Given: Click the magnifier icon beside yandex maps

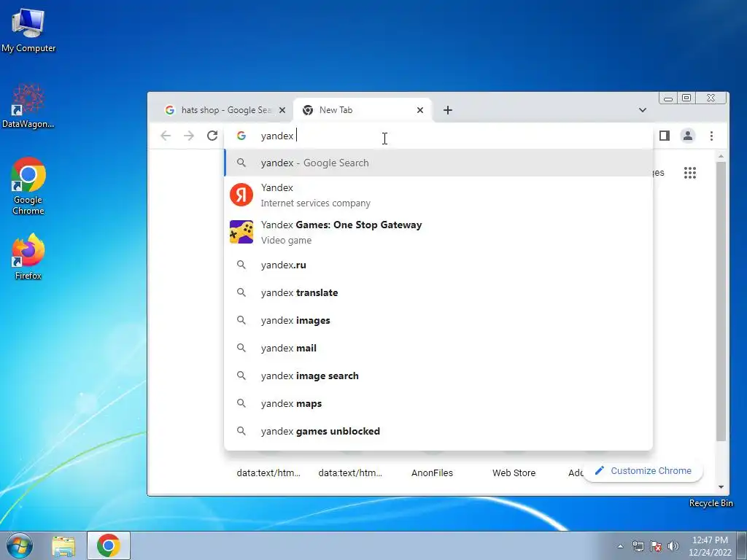Looking at the screenshot, I should click(241, 403).
